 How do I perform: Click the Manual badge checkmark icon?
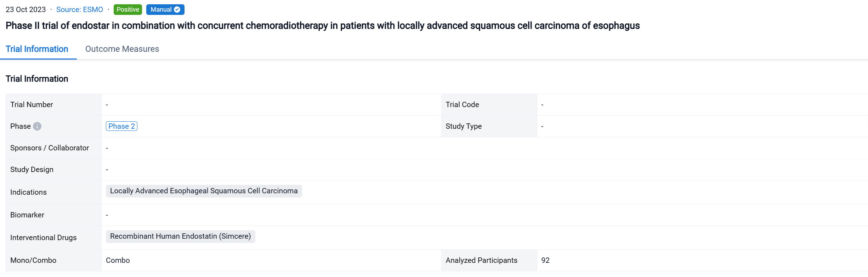point(177,10)
